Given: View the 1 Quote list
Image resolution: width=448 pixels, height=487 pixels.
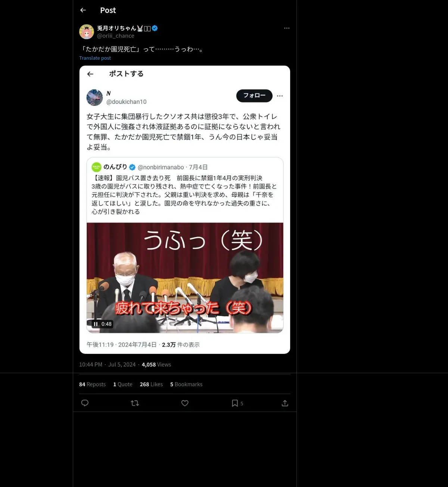Looking at the screenshot, I should [123, 384].
